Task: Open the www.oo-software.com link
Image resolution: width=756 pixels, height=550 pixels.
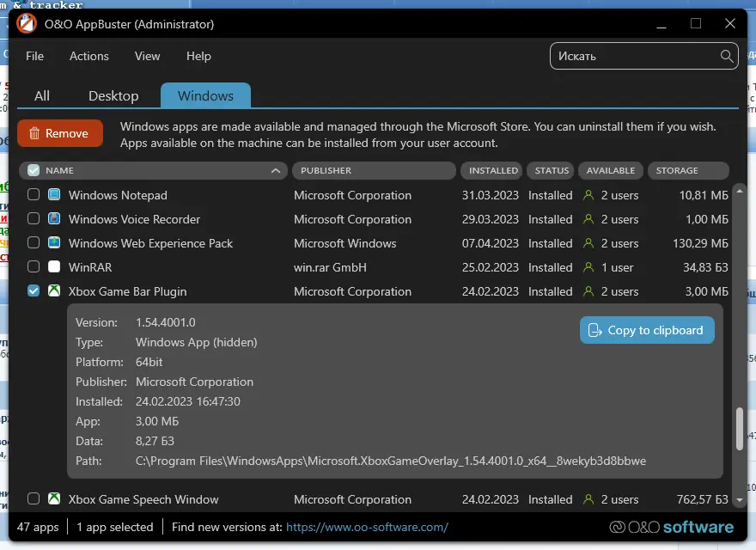Action: point(367,527)
